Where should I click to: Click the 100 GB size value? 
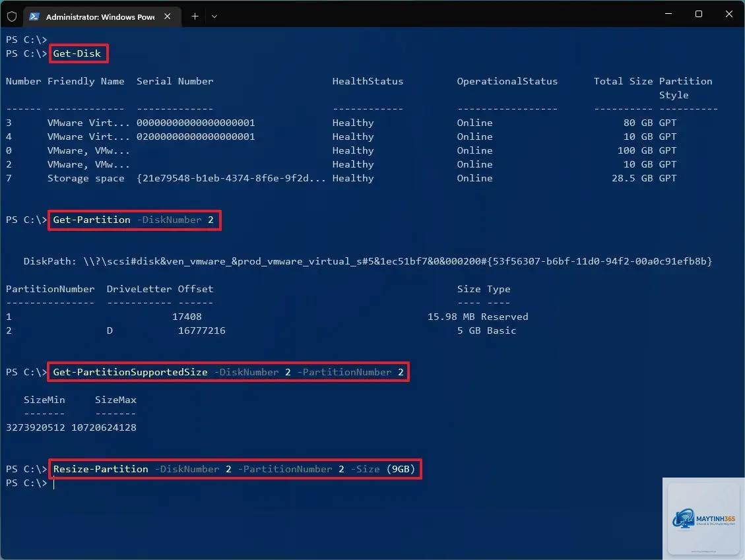(635, 150)
